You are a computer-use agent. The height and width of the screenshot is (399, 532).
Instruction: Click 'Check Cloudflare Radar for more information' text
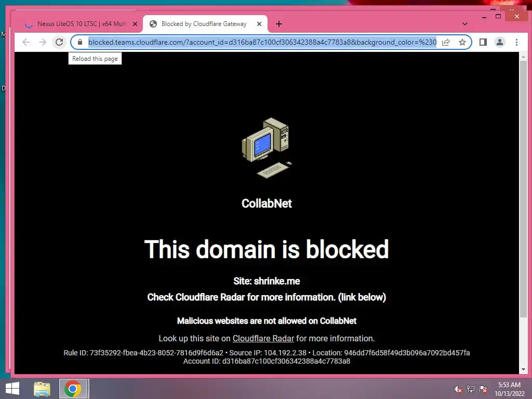[x=267, y=297]
